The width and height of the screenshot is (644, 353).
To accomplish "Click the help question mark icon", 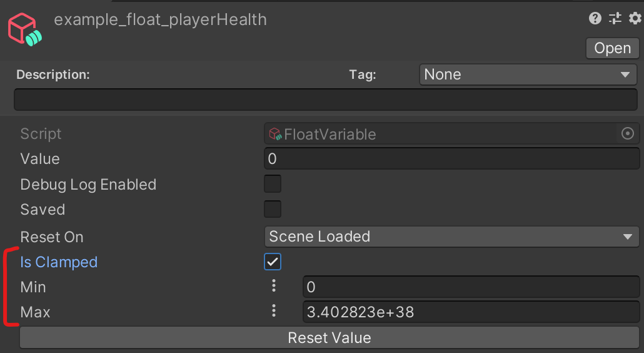I will tap(595, 19).
